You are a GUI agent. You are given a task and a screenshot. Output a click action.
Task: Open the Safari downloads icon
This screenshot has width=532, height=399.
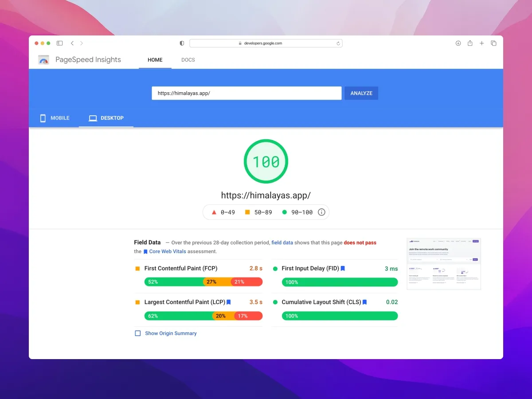click(458, 43)
